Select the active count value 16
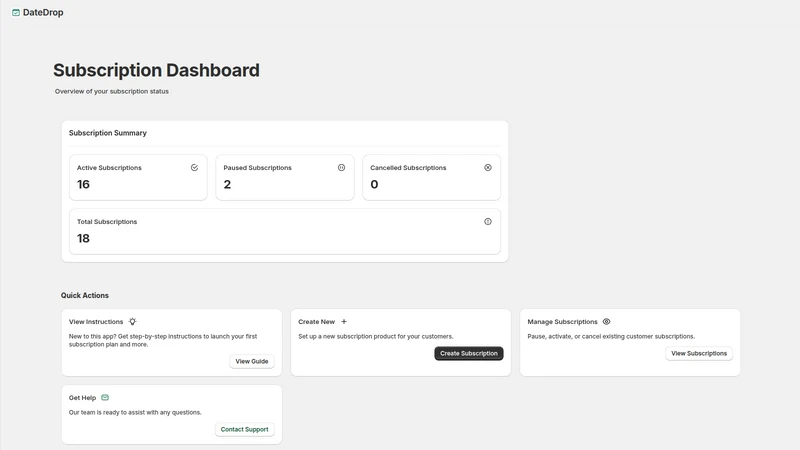 83,184
